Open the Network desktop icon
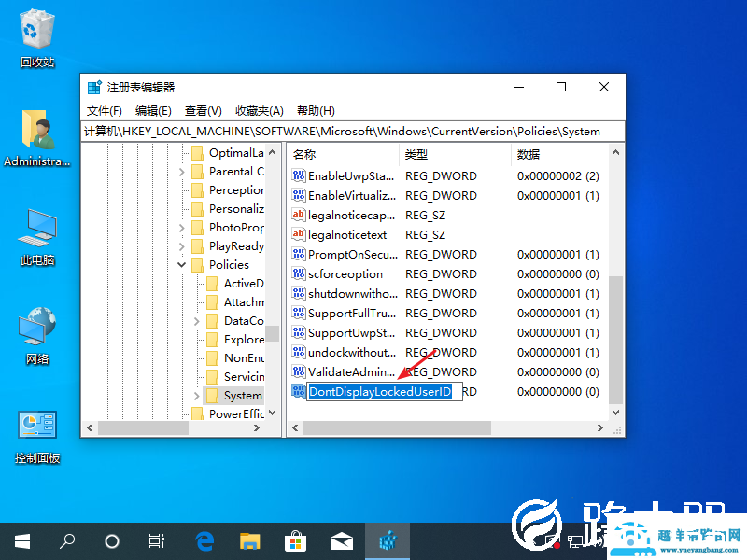The width and height of the screenshot is (747, 560). (37, 336)
